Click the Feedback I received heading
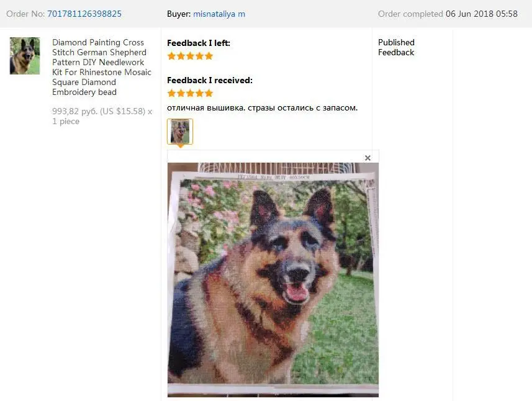This screenshot has height=401, width=532. point(210,81)
